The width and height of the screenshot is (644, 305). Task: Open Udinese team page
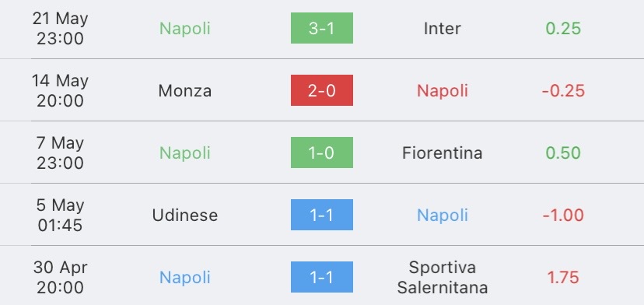pos(185,216)
